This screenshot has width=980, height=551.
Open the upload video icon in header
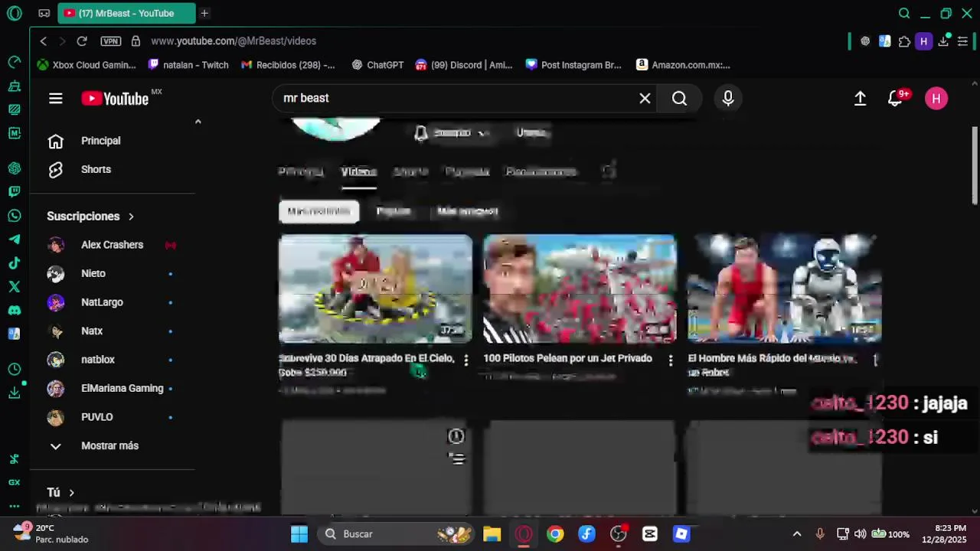[x=860, y=98]
